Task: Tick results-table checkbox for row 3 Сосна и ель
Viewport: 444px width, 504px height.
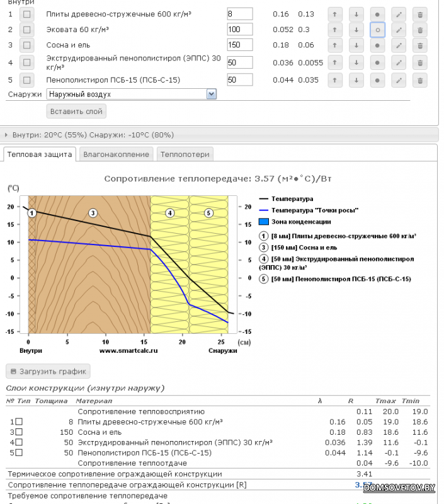Action: click(19, 432)
